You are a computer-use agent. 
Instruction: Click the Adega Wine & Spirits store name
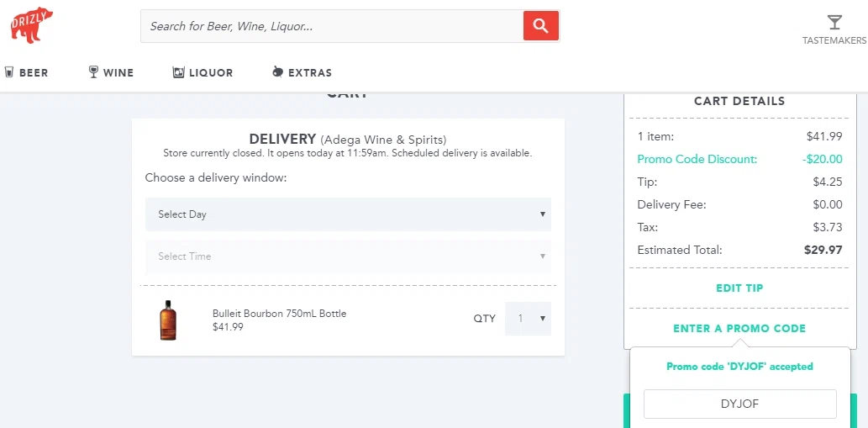pyautogui.click(x=383, y=139)
